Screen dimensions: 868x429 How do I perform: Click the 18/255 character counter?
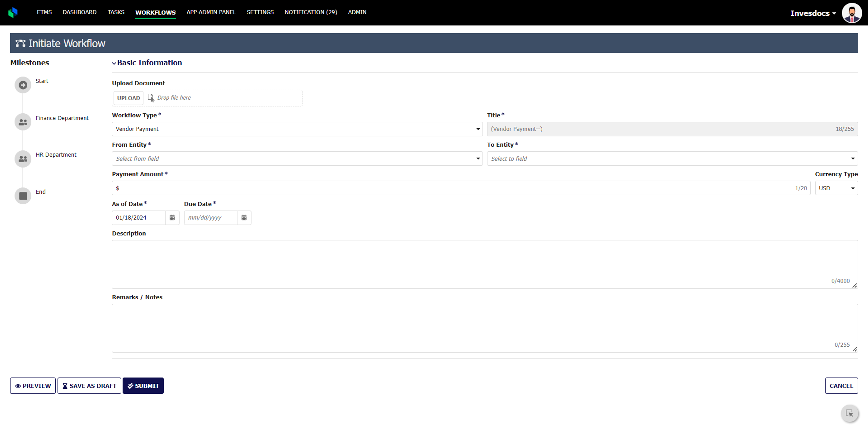coord(845,129)
